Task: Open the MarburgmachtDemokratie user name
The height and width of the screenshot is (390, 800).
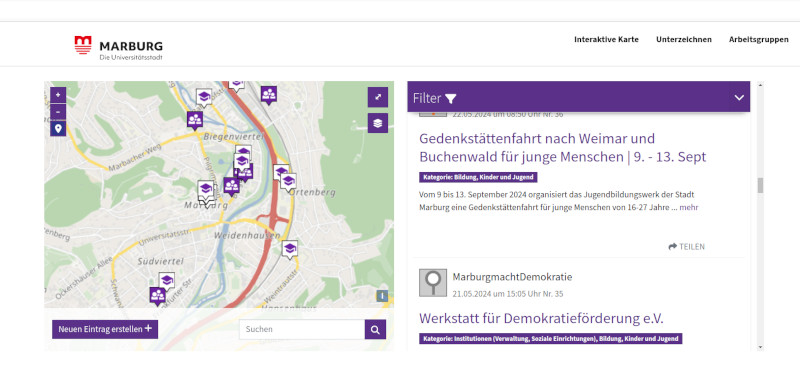Action: tap(512, 277)
